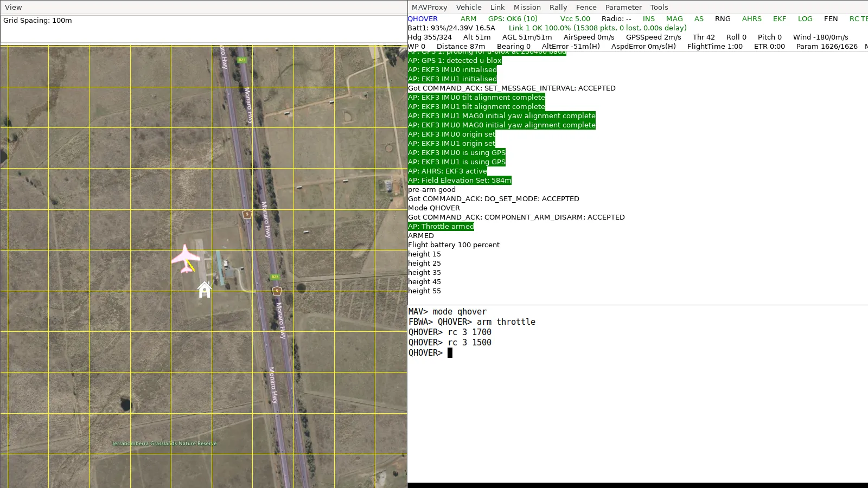
Task: Open the Rally menu
Action: point(558,7)
